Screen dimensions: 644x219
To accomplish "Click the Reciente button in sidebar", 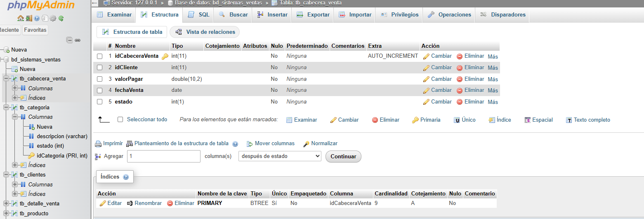I will tap(9, 30).
